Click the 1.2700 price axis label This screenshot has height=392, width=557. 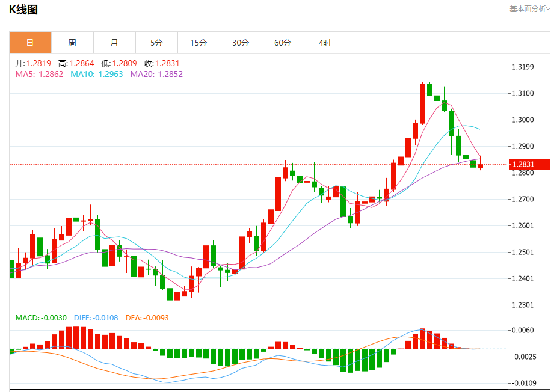point(523,199)
